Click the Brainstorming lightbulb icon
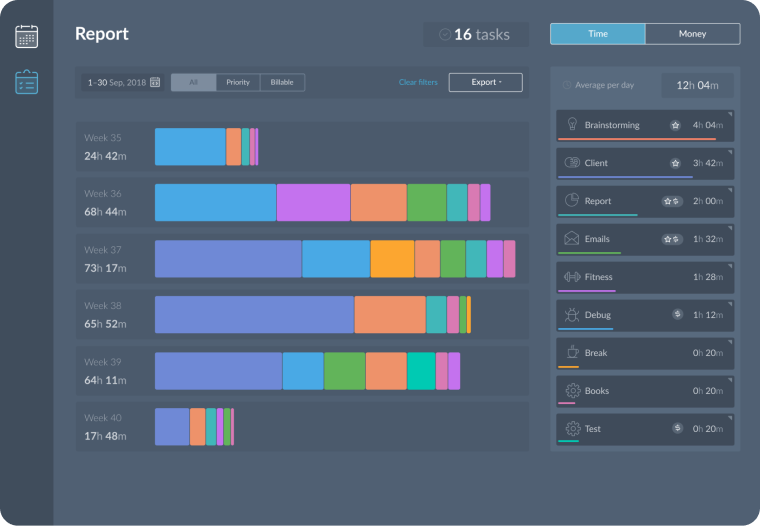 point(572,125)
